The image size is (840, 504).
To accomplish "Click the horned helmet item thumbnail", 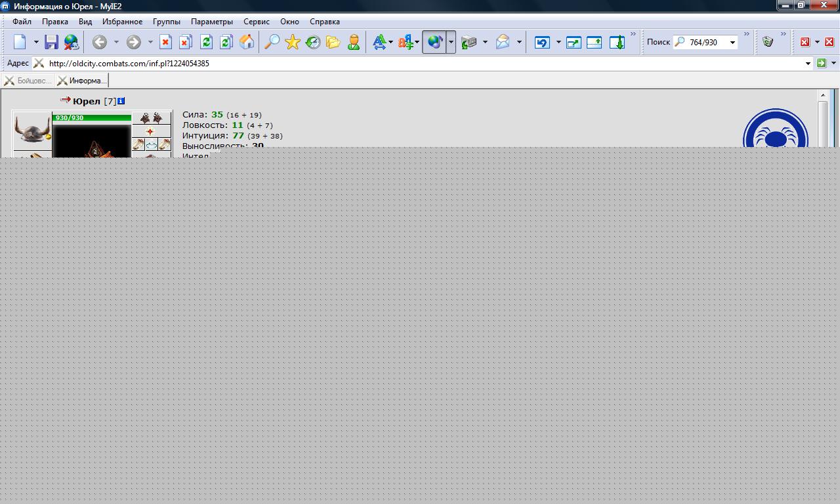I will [x=32, y=130].
